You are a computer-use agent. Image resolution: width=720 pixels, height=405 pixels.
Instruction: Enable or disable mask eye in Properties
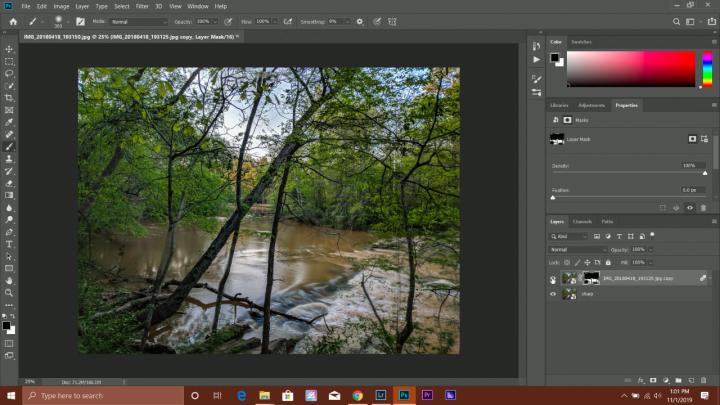click(x=690, y=208)
